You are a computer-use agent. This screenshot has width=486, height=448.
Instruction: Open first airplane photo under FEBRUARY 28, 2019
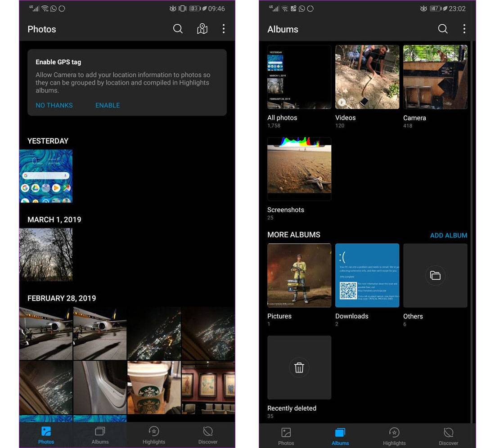click(x=46, y=333)
